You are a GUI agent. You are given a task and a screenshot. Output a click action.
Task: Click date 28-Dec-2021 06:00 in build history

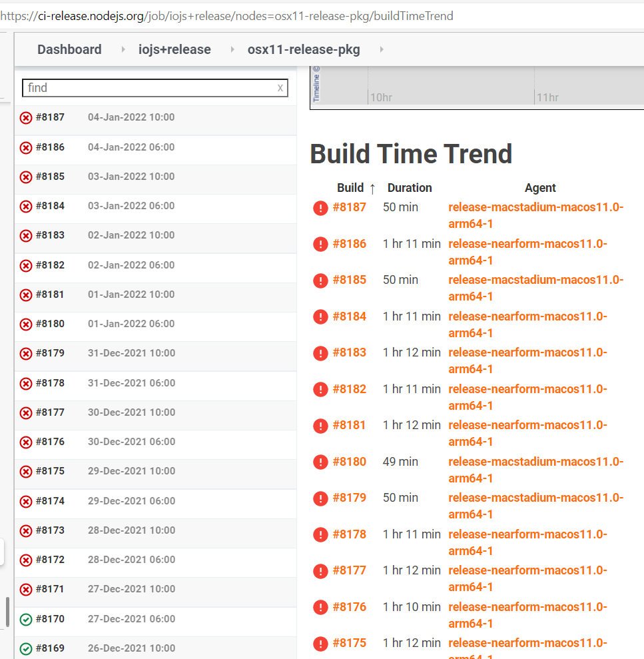[131, 560]
